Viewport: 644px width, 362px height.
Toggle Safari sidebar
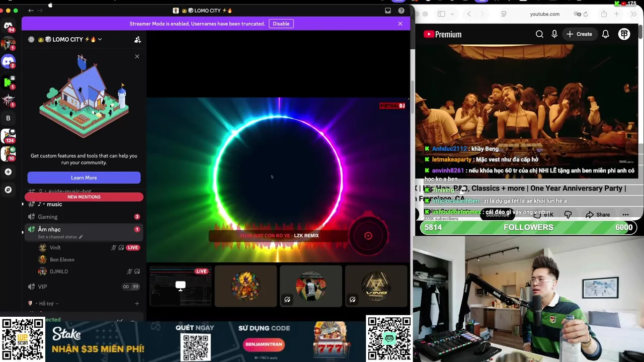pos(441,14)
